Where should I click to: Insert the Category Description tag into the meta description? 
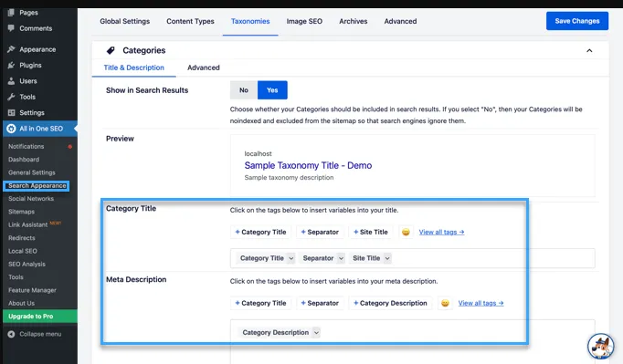pyautogui.click(x=390, y=303)
